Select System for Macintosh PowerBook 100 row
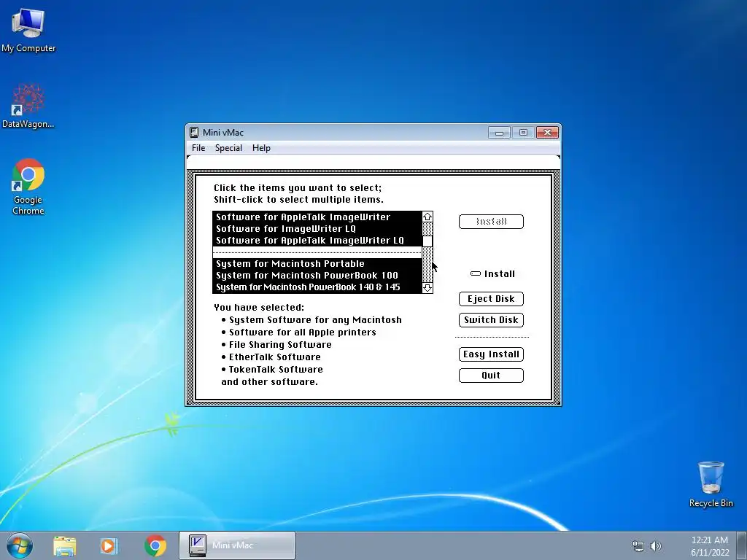Image resolution: width=747 pixels, height=560 pixels. pos(317,275)
